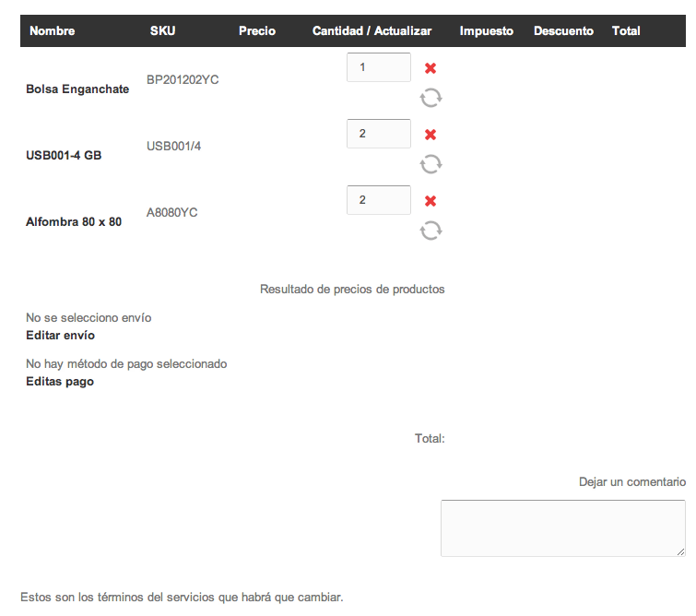Click 'No se selecciono envío' text
The image size is (696, 616).
pos(88,317)
